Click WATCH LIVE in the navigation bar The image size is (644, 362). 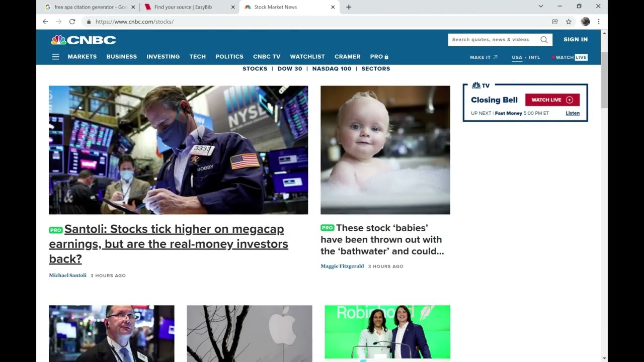[570, 57]
